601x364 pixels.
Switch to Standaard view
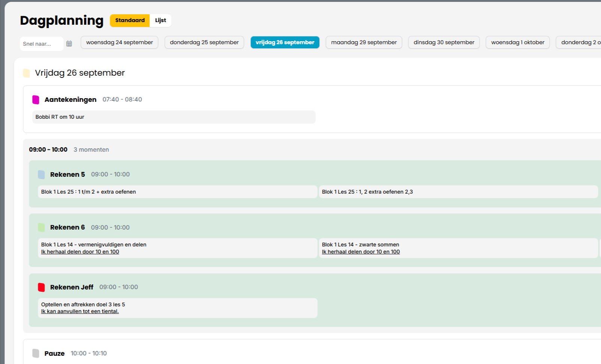[130, 21]
